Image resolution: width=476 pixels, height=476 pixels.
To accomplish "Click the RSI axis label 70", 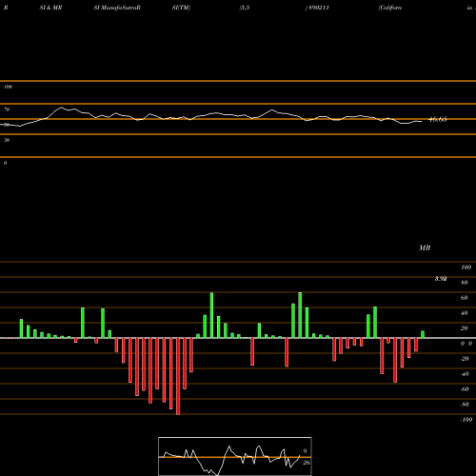I will pyautogui.click(x=7, y=109).
